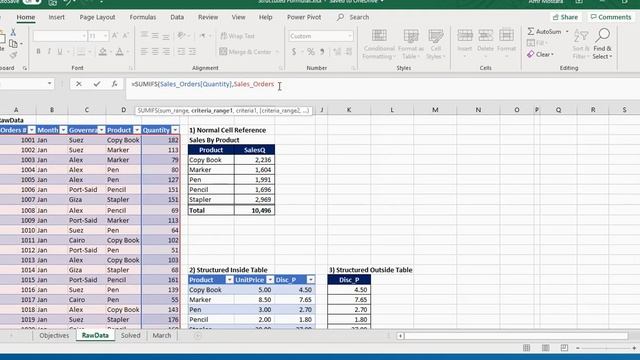Switch to Page Break Preview
Image resolution: width=640 pixels, height=360 pixels.
(x=564, y=348)
